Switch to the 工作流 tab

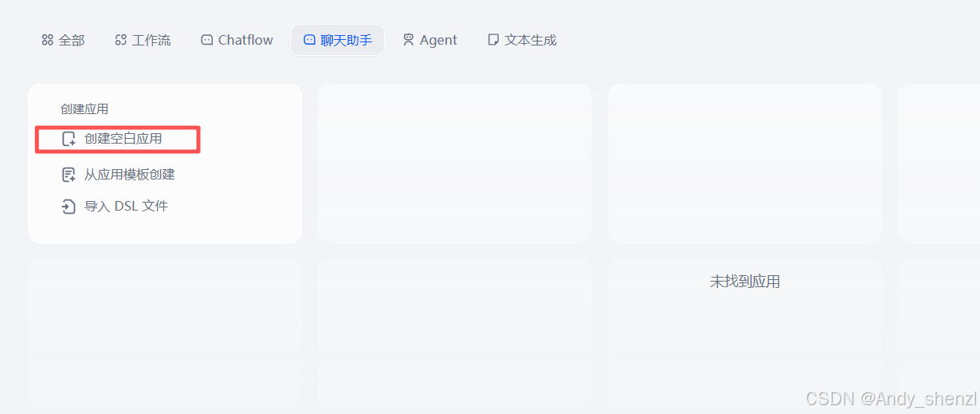tap(143, 40)
